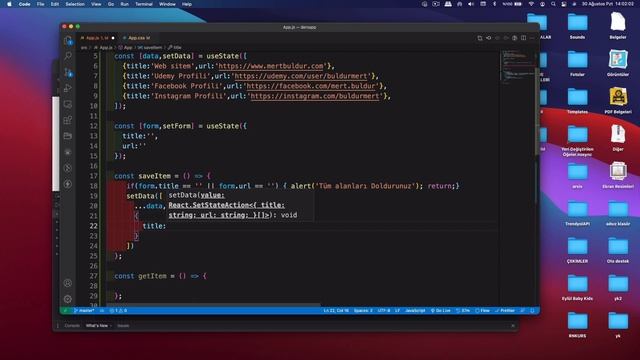Click the instagram.com URL on line 9
The image size is (640, 360).
[315, 96]
